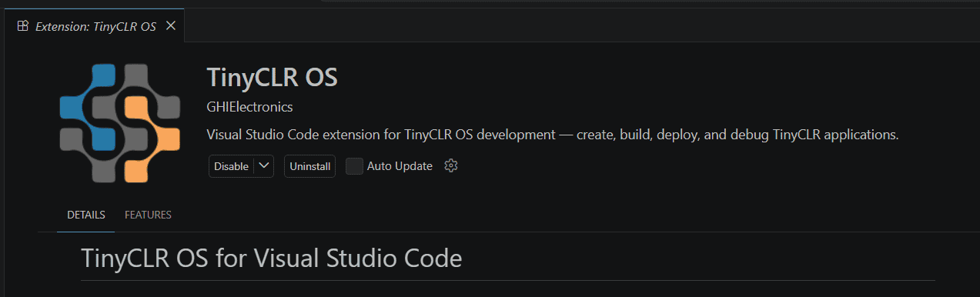Viewport: 980px width, 297px height.
Task: Select the DETAILS tab
Action: (x=86, y=215)
